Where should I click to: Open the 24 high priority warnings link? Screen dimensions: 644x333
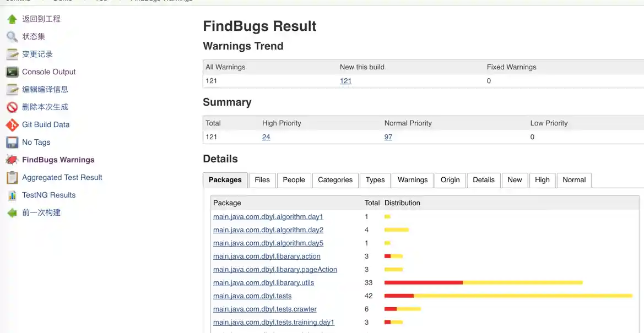tap(266, 137)
